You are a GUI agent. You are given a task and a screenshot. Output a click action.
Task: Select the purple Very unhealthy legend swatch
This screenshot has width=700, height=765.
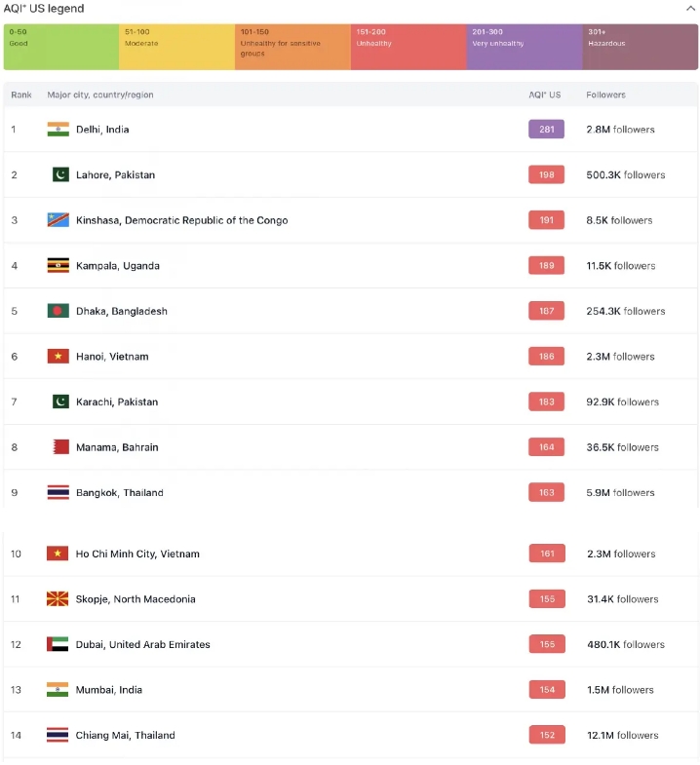[x=525, y=47]
